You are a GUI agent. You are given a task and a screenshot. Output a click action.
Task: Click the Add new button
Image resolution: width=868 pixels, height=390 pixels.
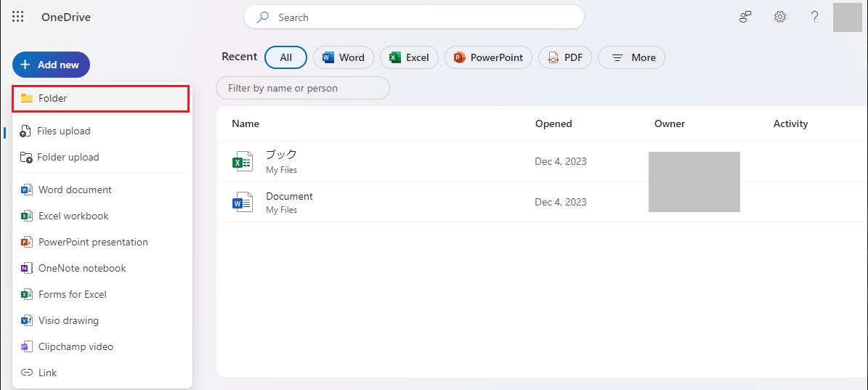tap(51, 65)
